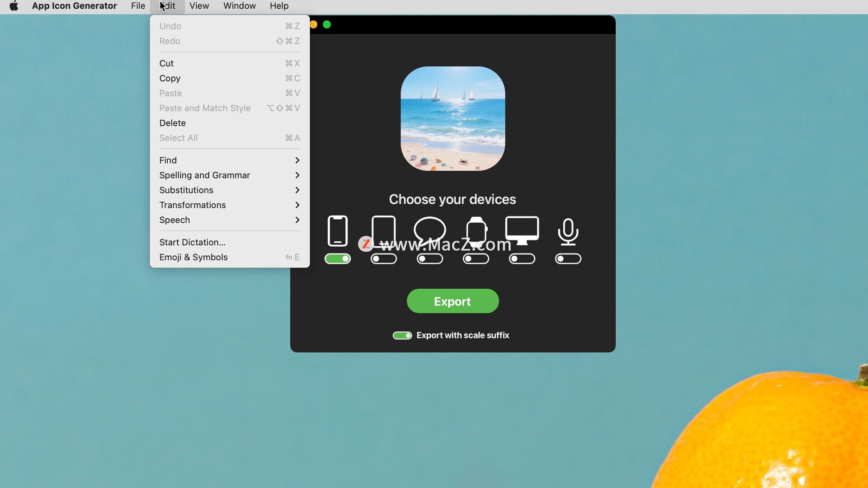Click the Mac desktop display icon

(x=522, y=231)
